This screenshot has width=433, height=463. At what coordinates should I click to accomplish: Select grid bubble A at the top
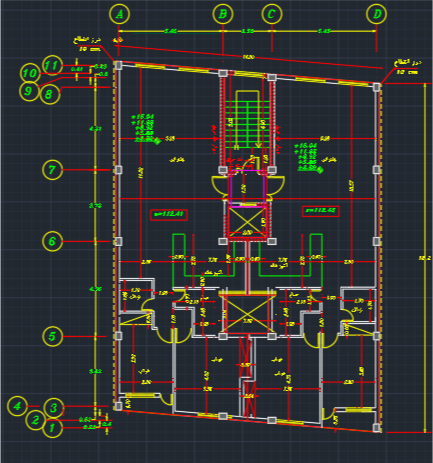click(119, 14)
